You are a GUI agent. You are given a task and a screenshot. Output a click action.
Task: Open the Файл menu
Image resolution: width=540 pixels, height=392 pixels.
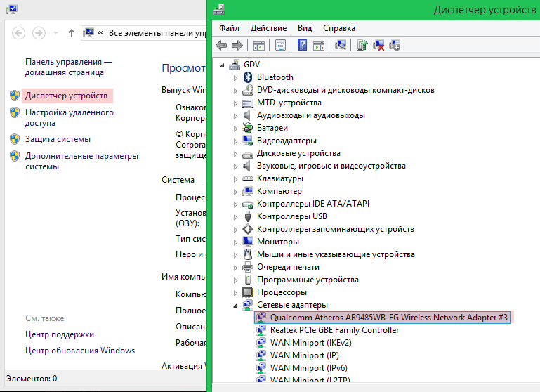(x=229, y=28)
